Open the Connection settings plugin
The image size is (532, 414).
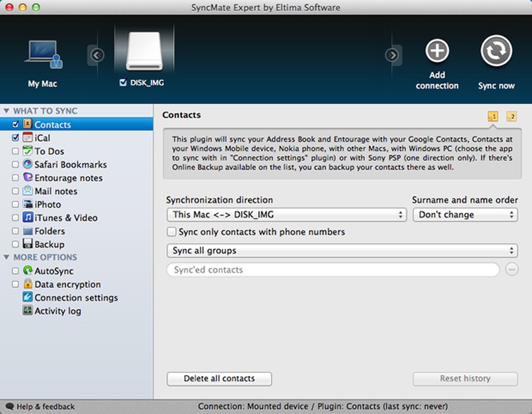76,298
